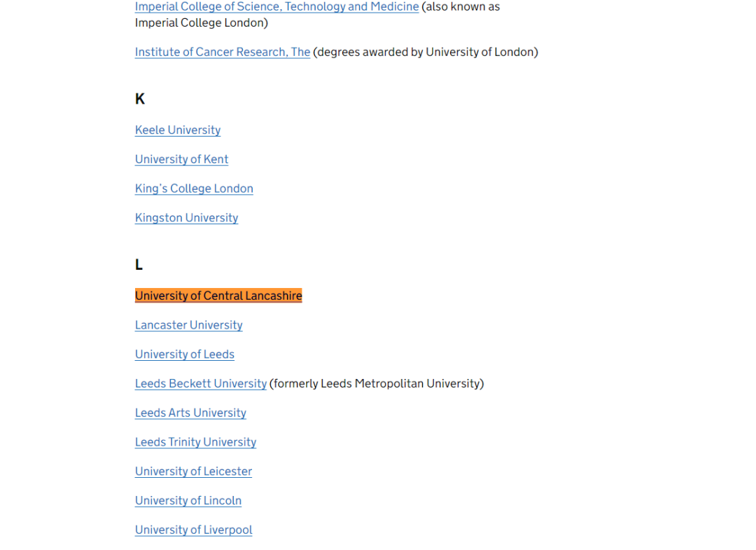Click the highlighted University of Central Lancashire link
The image size is (756, 550).
pyautogui.click(x=218, y=296)
